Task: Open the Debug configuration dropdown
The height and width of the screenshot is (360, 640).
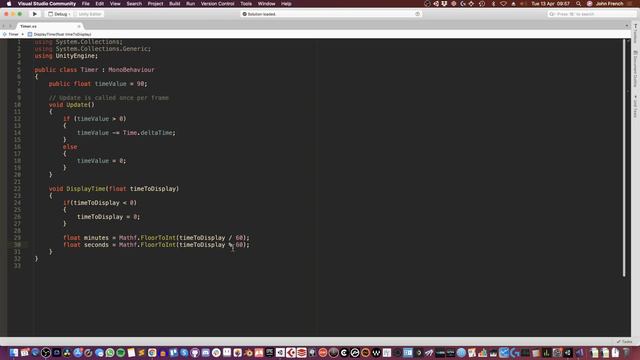Action: point(60,14)
